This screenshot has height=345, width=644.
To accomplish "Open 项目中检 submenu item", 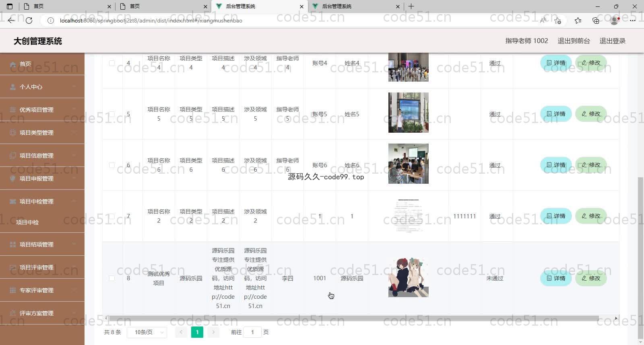I will point(42,222).
